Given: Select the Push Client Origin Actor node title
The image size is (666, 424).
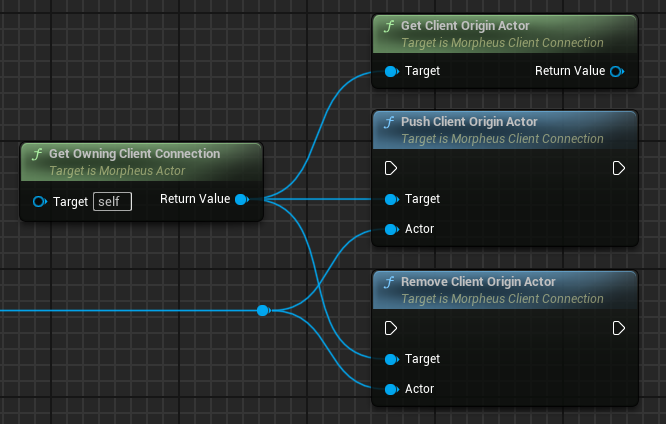Looking at the screenshot, I should tap(469, 122).
